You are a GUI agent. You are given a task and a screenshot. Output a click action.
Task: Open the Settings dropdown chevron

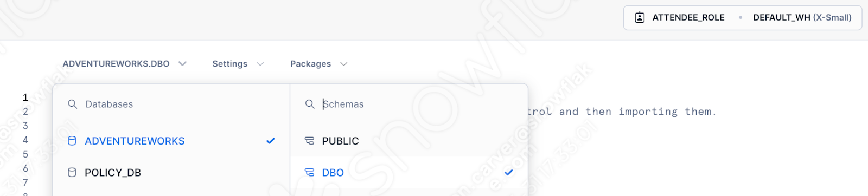click(260, 64)
